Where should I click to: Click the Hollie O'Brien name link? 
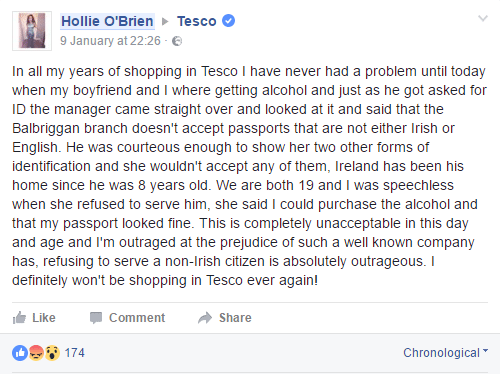point(107,21)
